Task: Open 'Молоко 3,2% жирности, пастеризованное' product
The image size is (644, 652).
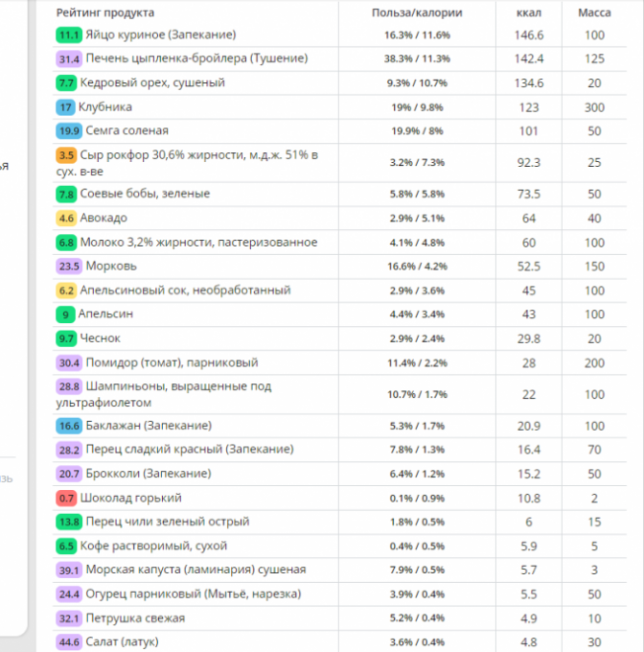Action: click(198, 243)
